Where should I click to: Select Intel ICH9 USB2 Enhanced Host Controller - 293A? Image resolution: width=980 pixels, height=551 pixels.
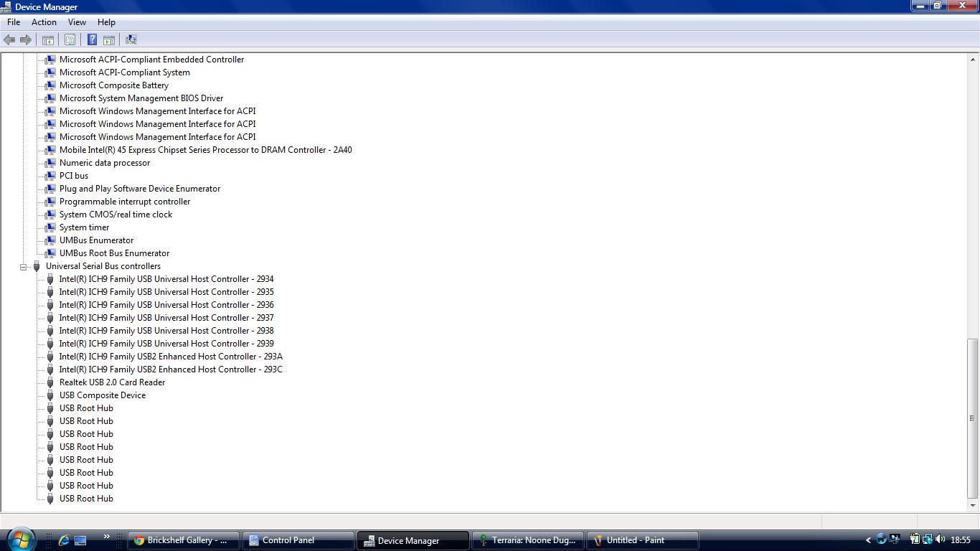tap(171, 357)
